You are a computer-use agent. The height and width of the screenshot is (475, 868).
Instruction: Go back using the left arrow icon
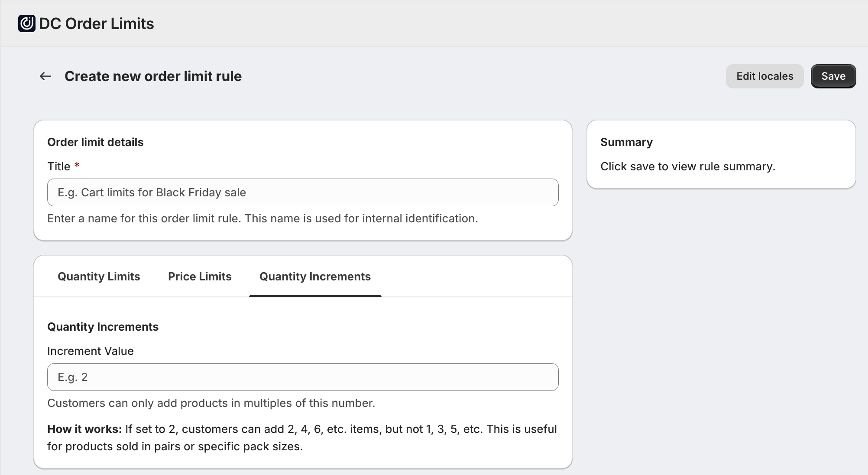45,76
